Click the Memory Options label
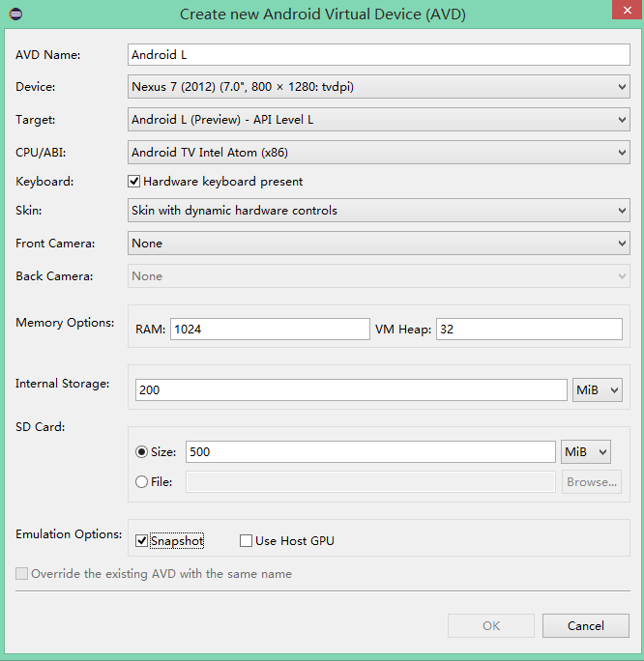The width and height of the screenshot is (644, 661). tap(65, 323)
